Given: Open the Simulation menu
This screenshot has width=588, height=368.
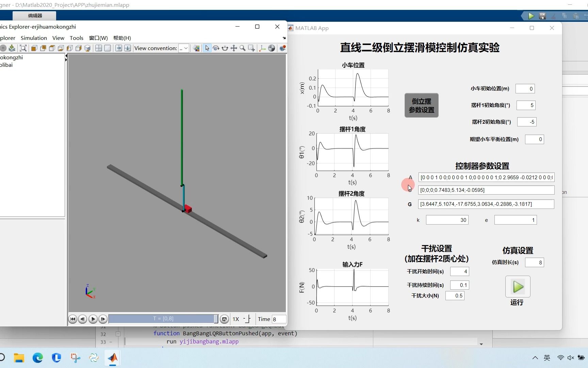Looking at the screenshot, I should coord(34,38).
